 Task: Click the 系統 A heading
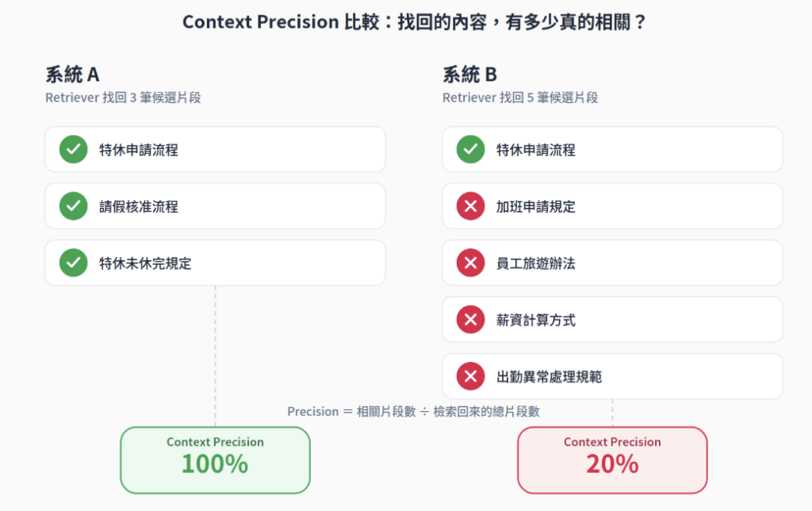(72, 75)
